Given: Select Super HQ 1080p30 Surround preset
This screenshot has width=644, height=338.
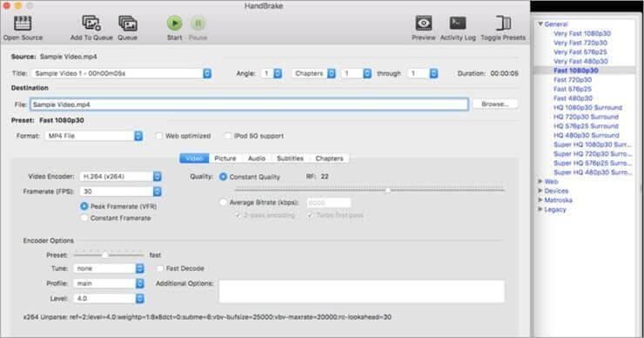Looking at the screenshot, I should coord(593,145).
